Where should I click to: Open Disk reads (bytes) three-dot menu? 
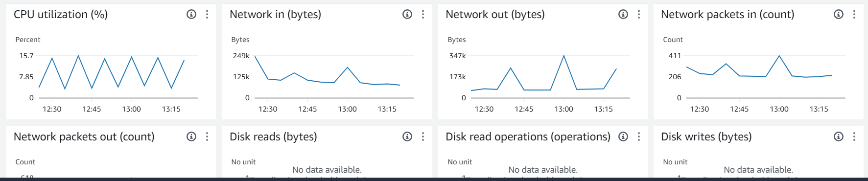click(423, 136)
